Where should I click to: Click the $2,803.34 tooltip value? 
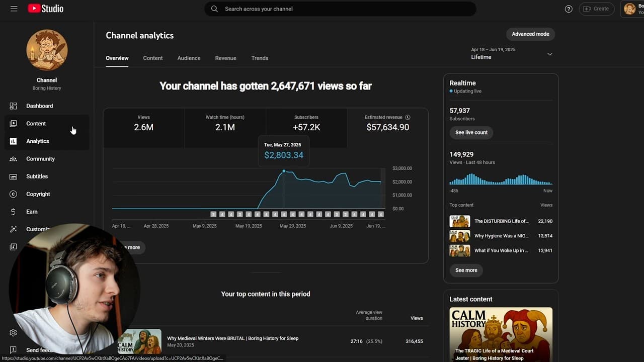coord(284,155)
